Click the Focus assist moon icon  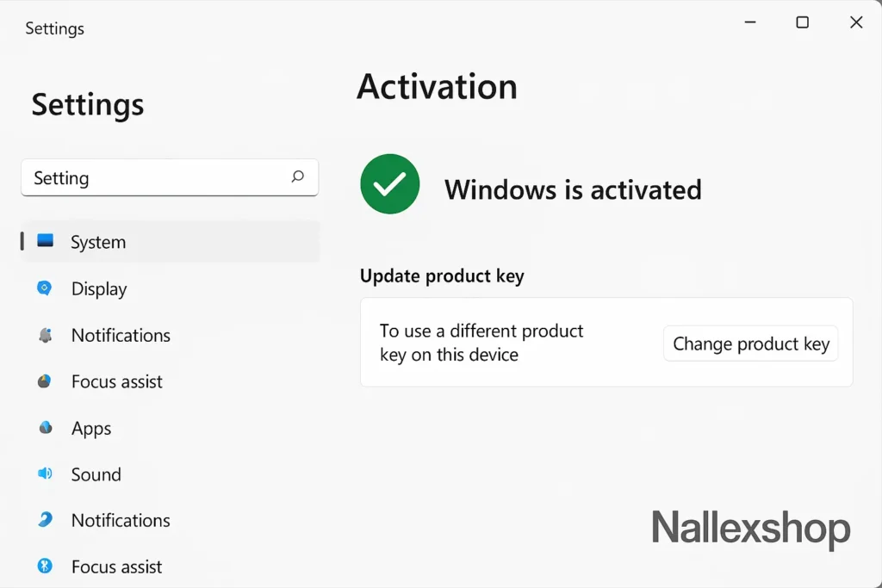pos(46,381)
